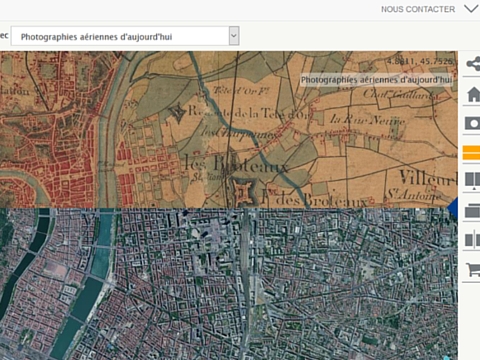This screenshot has height=360, width=480.
Task: Open the camera snapshot tool
Action: (x=472, y=123)
